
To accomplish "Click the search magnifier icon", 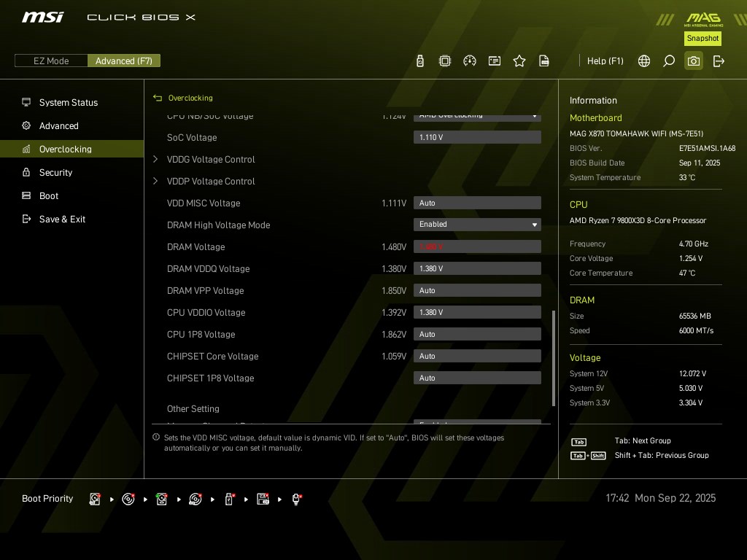I will coord(669,61).
